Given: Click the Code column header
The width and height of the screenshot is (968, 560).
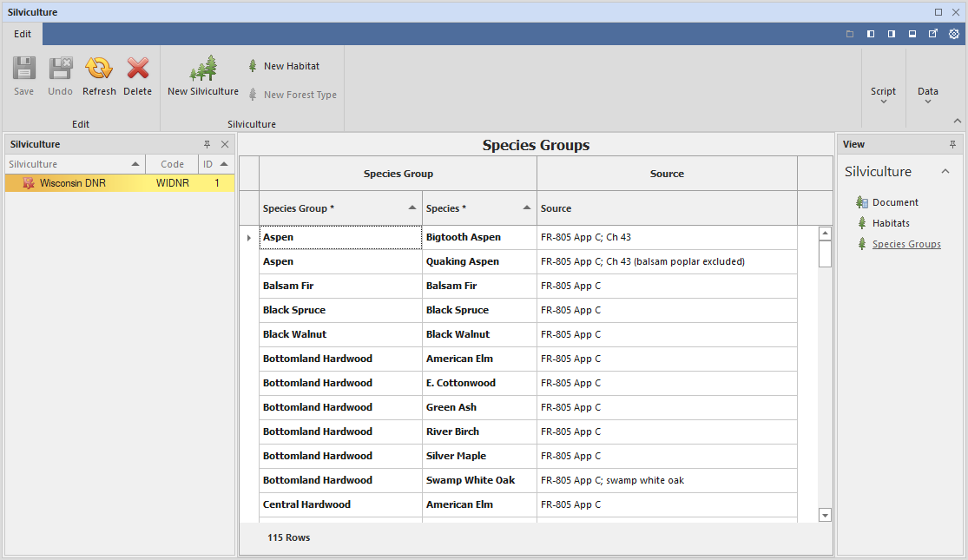Looking at the screenshot, I should 172,164.
